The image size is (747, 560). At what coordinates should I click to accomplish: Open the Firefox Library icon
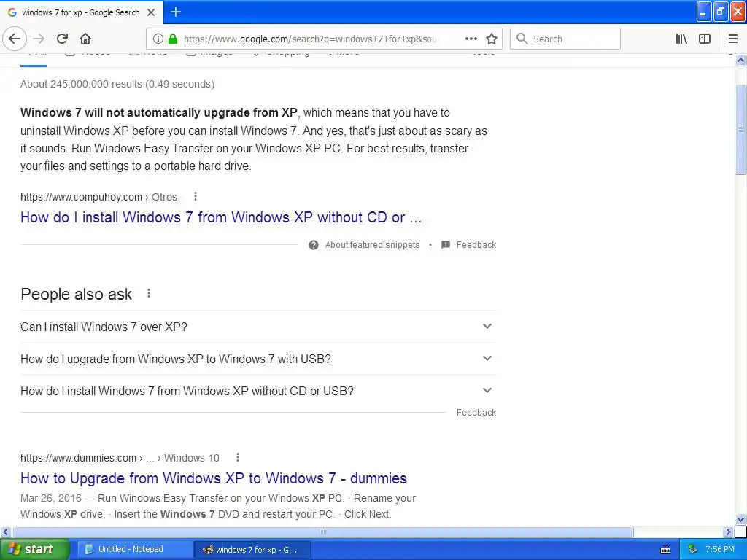click(681, 39)
